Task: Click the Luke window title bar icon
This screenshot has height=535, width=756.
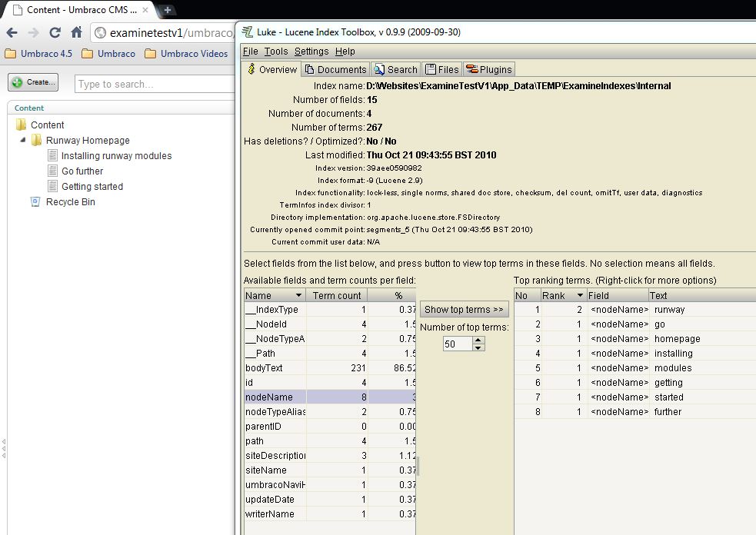Action: point(248,32)
